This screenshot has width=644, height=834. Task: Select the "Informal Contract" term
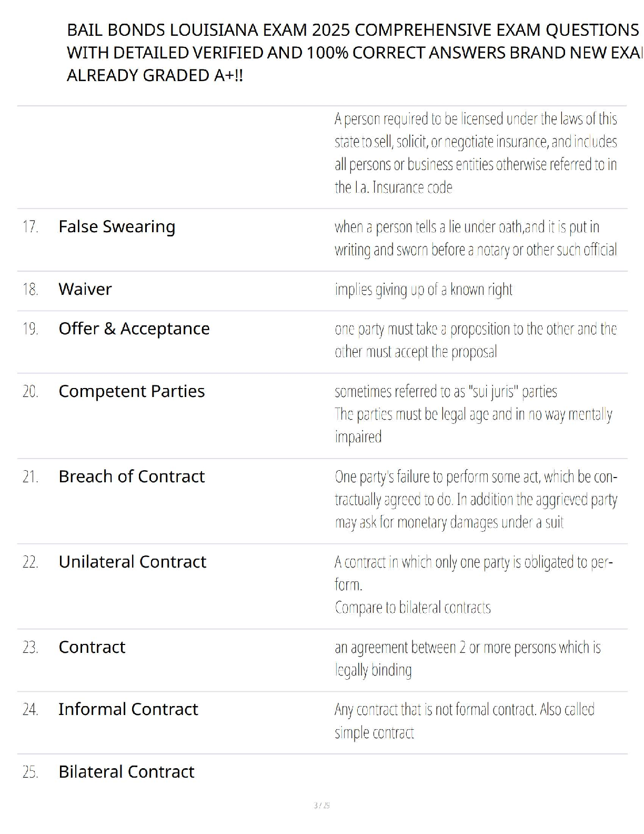tap(128, 709)
